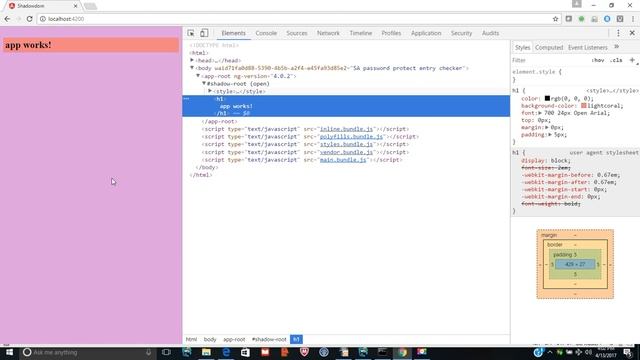Click the Cortana microphone icon
The width and height of the screenshot is (640, 360).
coord(149,352)
